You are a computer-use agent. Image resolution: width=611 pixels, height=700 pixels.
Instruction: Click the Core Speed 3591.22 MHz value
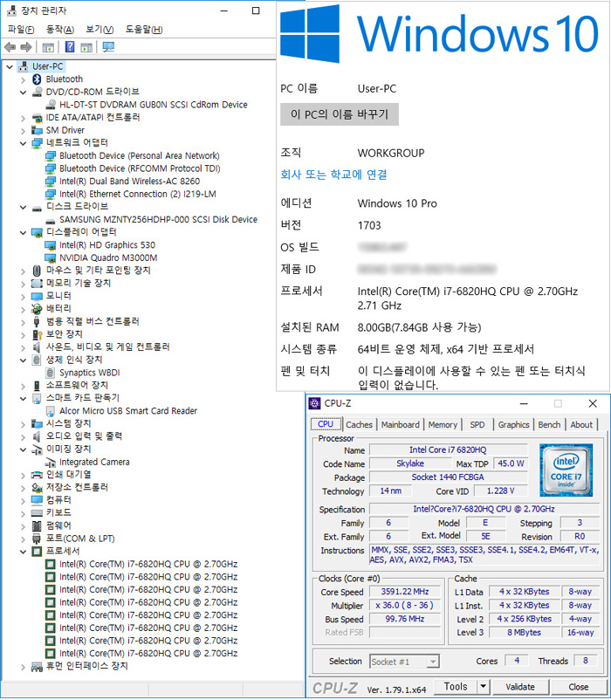405,592
